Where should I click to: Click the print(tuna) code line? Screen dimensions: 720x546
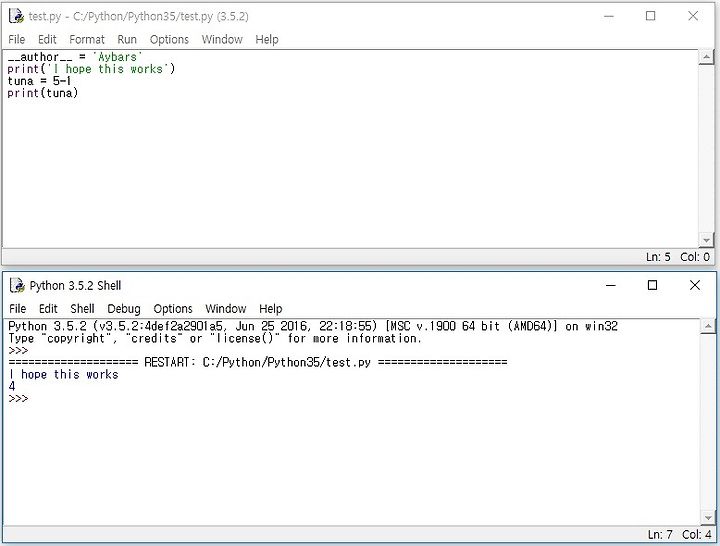[43, 93]
